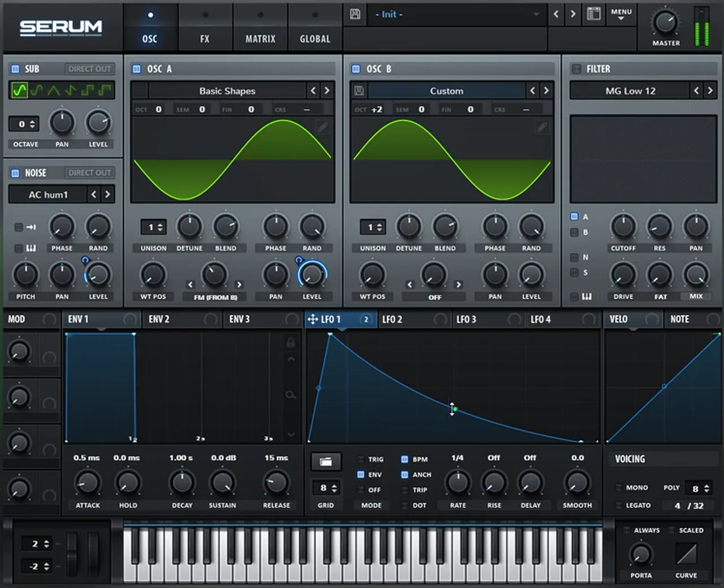This screenshot has height=588, width=724.
Task: Open the save preset disk icon
Action: pos(355,14)
